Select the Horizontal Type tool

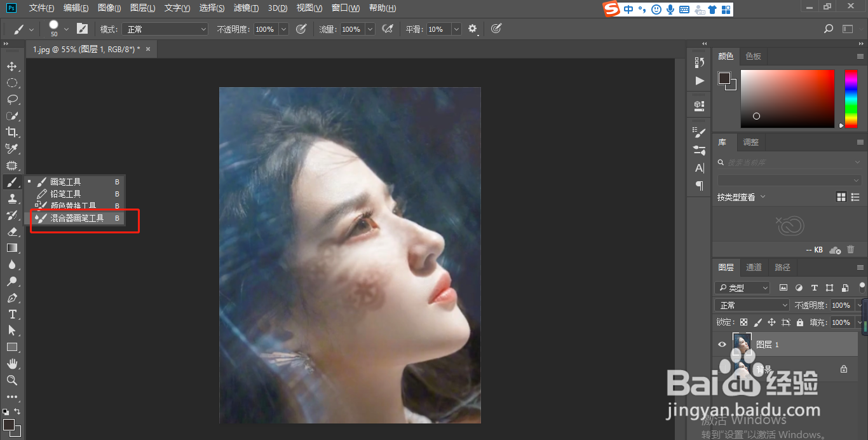pos(11,314)
